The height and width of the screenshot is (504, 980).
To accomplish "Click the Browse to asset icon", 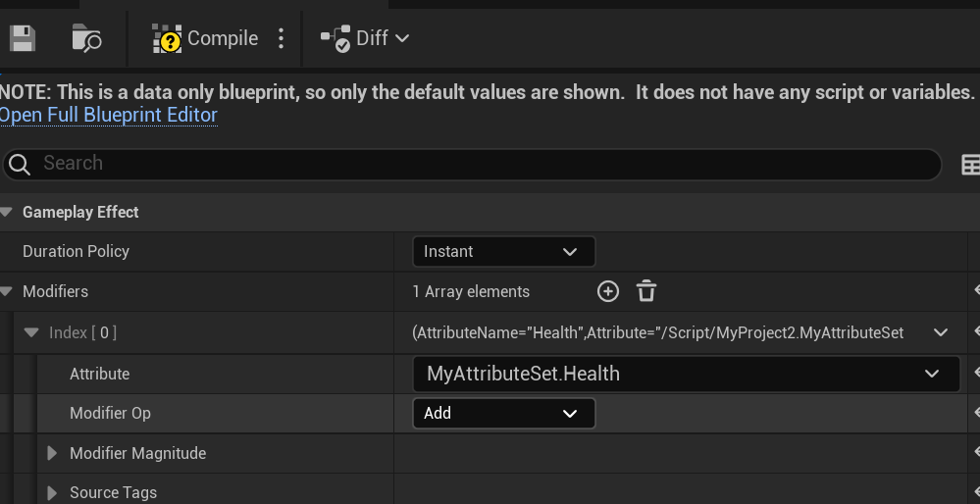I will point(86,38).
